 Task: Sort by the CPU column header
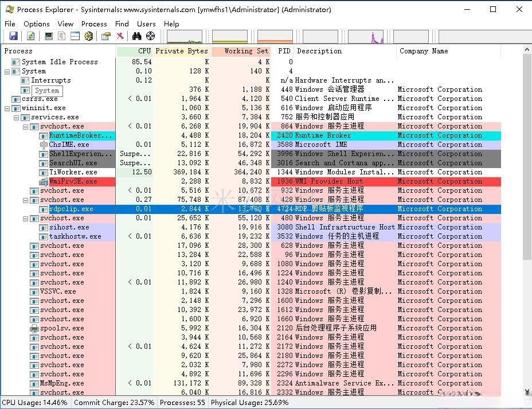click(x=135, y=51)
